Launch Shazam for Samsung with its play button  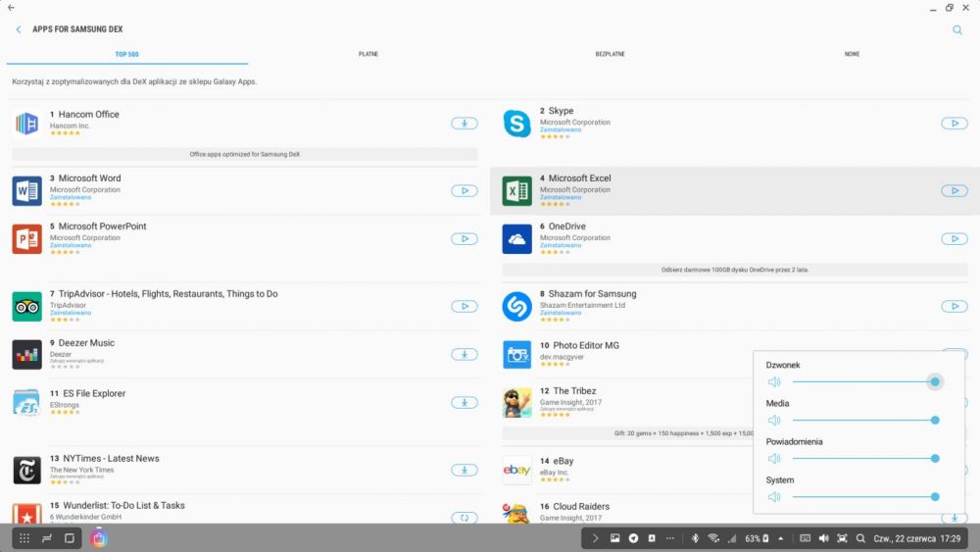pyautogui.click(x=955, y=306)
